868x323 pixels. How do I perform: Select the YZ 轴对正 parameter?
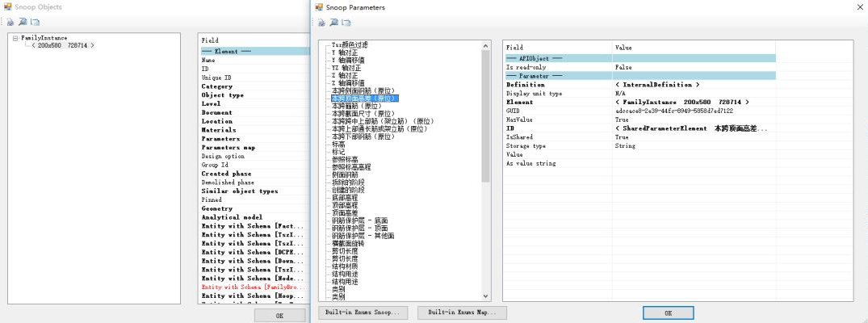point(346,68)
